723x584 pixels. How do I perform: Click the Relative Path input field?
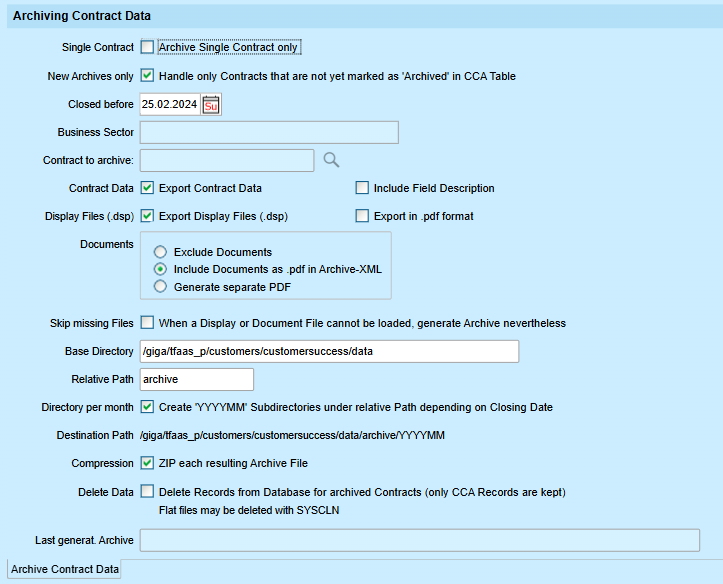coord(197,379)
